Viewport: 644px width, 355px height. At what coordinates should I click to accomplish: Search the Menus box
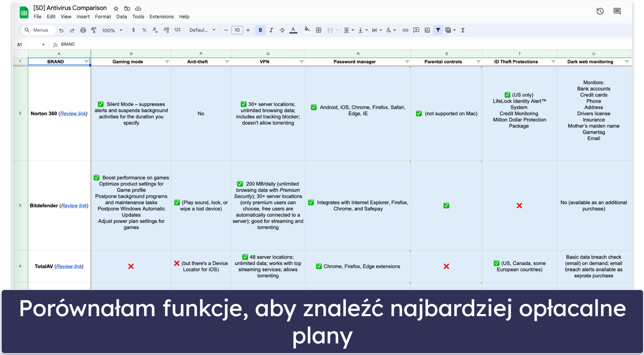click(38, 30)
